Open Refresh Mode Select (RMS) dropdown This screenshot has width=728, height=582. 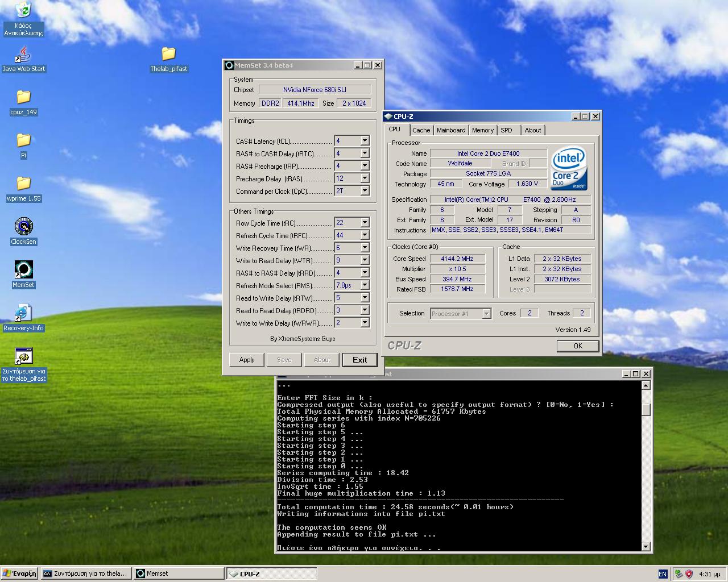pyautogui.click(x=365, y=285)
